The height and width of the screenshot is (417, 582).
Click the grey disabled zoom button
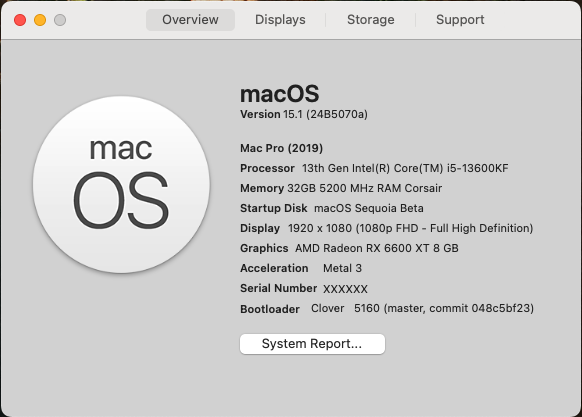pyautogui.click(x=60, y=20)
